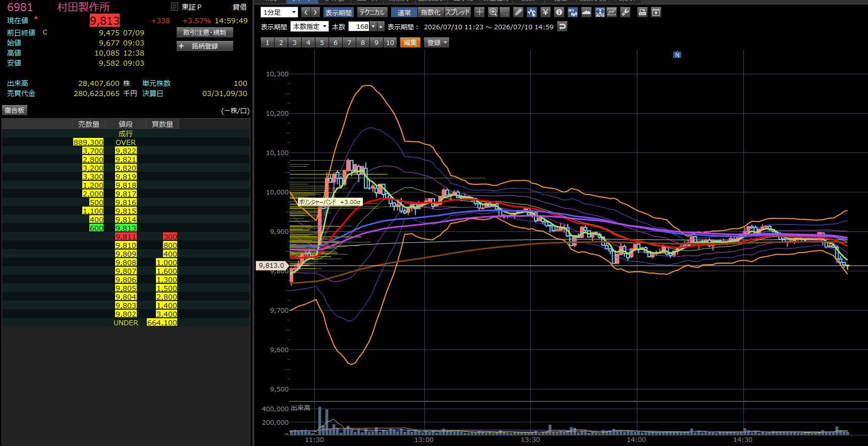This screenshot has width=868, height=446.
Task: Increase the bar count with up arrow
Action: pos(381,27)
